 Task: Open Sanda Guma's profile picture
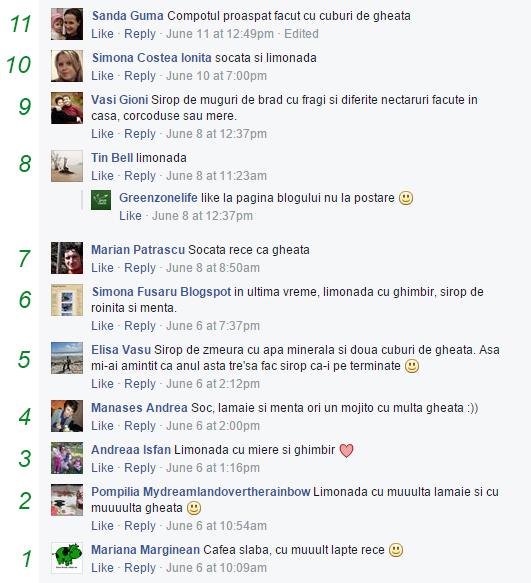67,24
